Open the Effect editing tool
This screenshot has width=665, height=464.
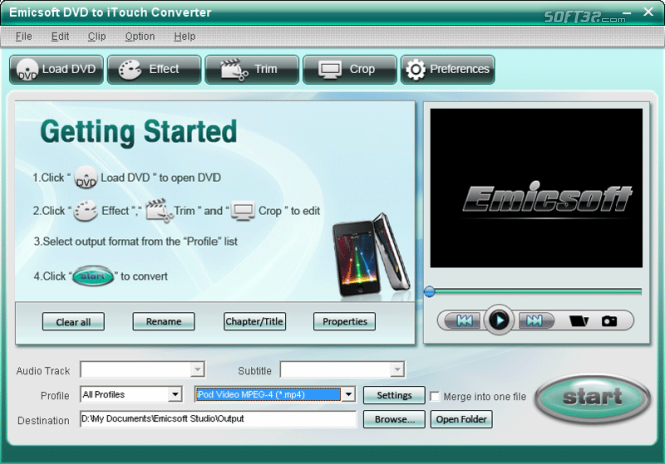pos(154,69)
